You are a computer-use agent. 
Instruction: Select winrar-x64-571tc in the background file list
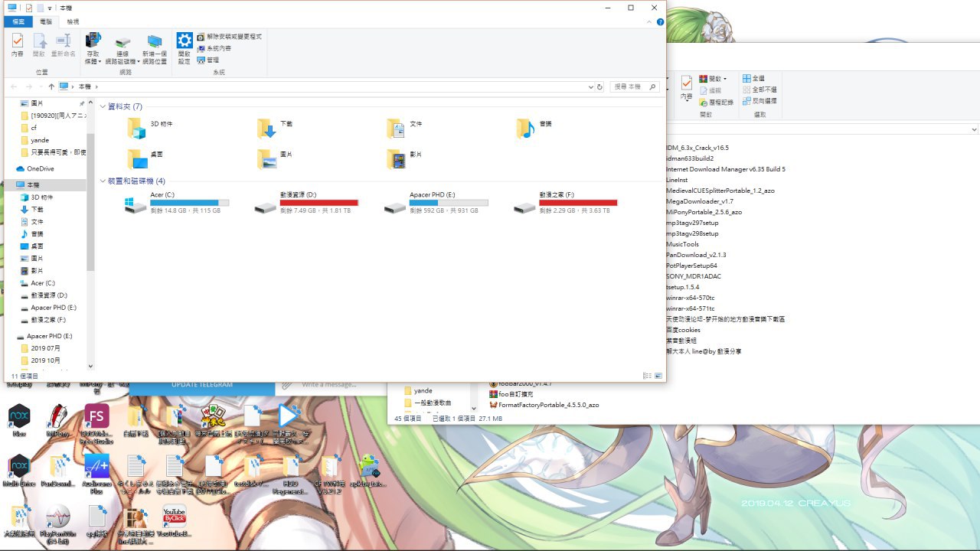coord(690,308)
